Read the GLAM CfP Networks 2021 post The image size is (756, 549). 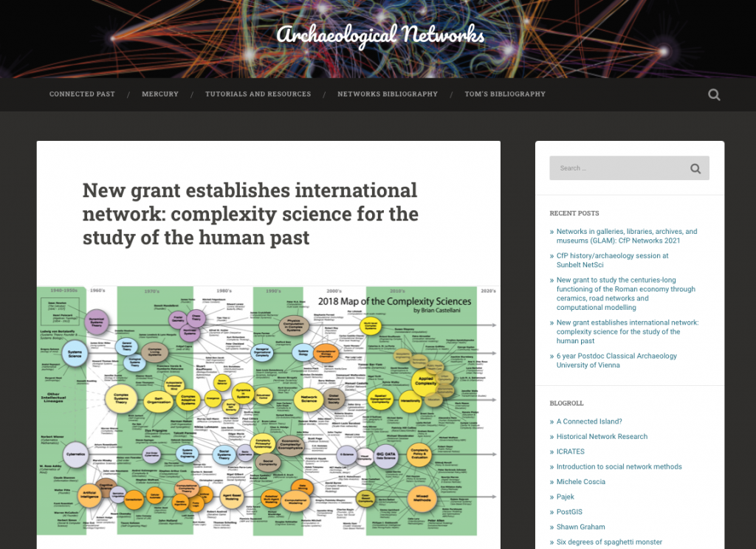627,236
